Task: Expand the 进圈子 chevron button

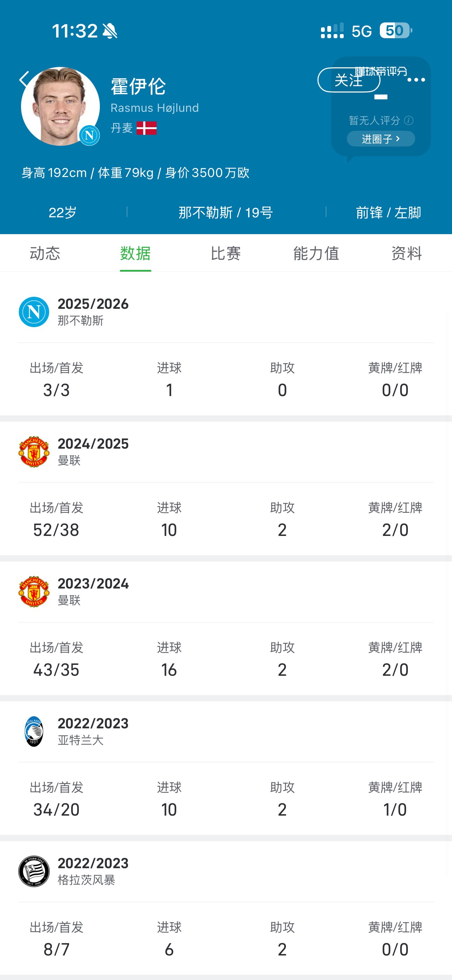Action: pos(381,139)
